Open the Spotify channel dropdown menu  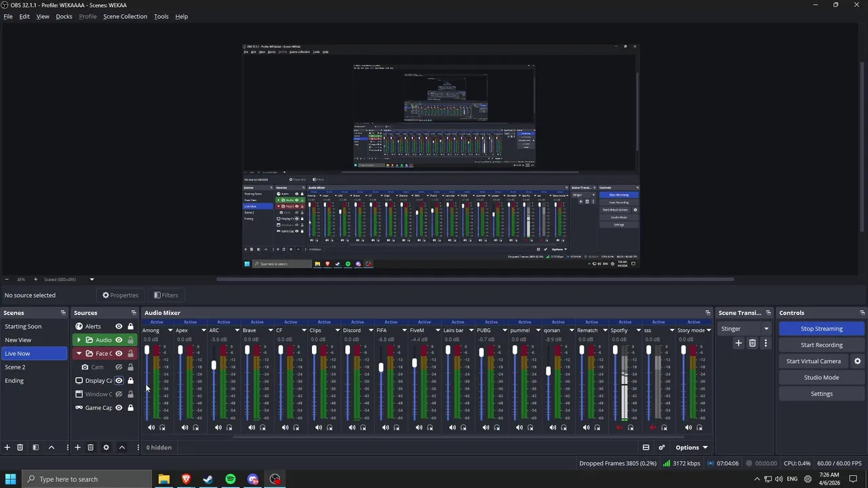(x=638, y=331)
